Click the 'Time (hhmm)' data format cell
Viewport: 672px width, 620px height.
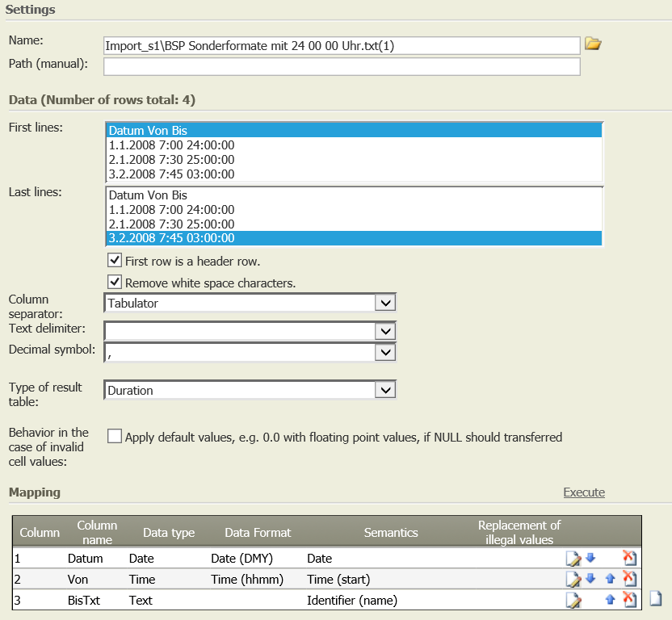coord(247,580)
